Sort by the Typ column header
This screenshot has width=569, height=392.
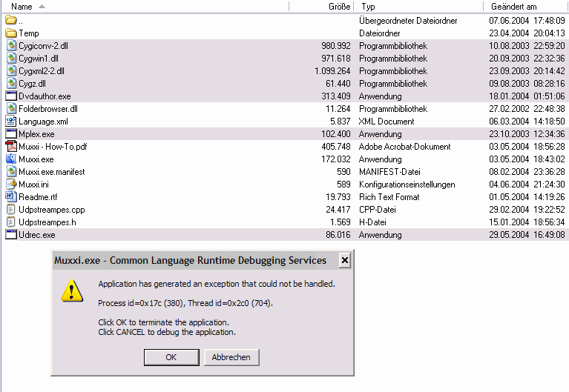tap(368, 6)
